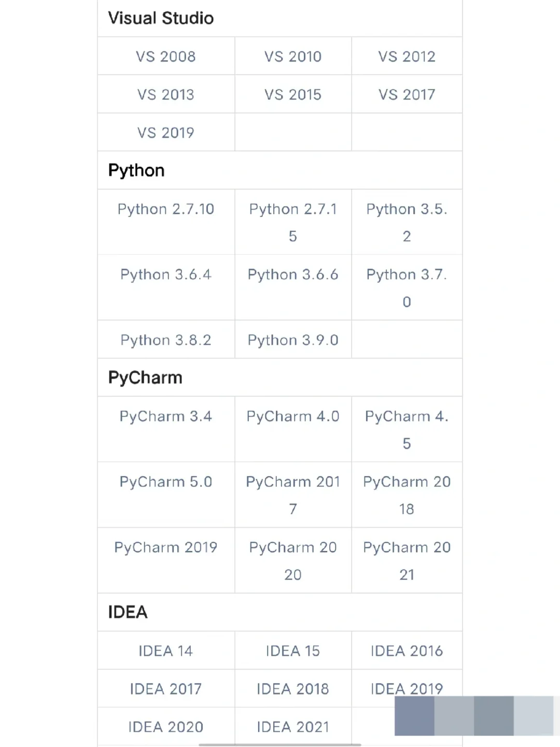Open the VS 2019 link
560x747 pixels.
[x=166, y=133]
